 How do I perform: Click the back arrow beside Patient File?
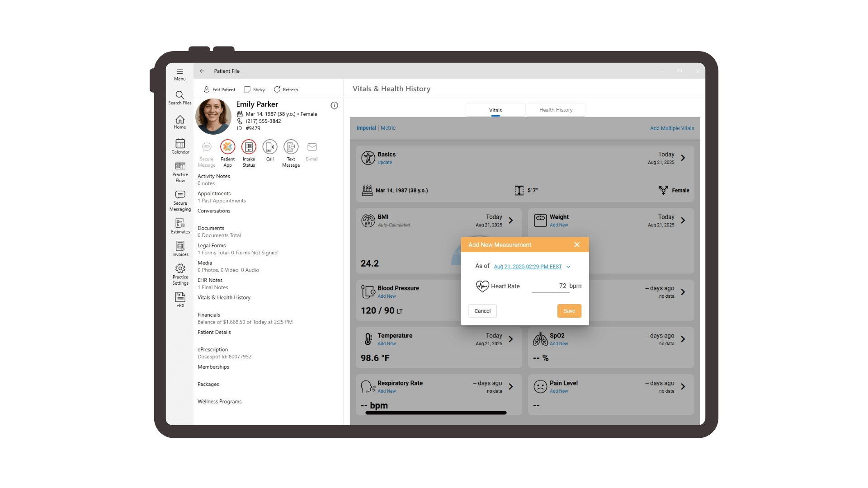(202, 71)
